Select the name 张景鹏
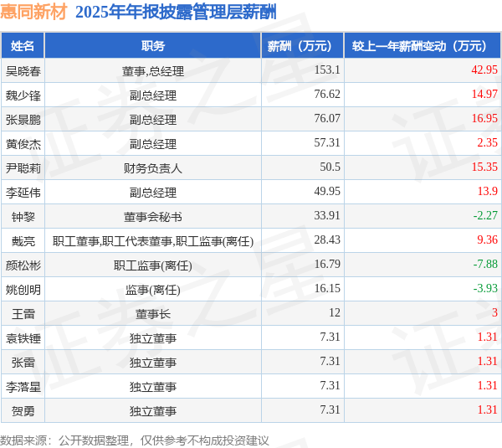This screenshot has width=502, height=448. pos(23,120)
